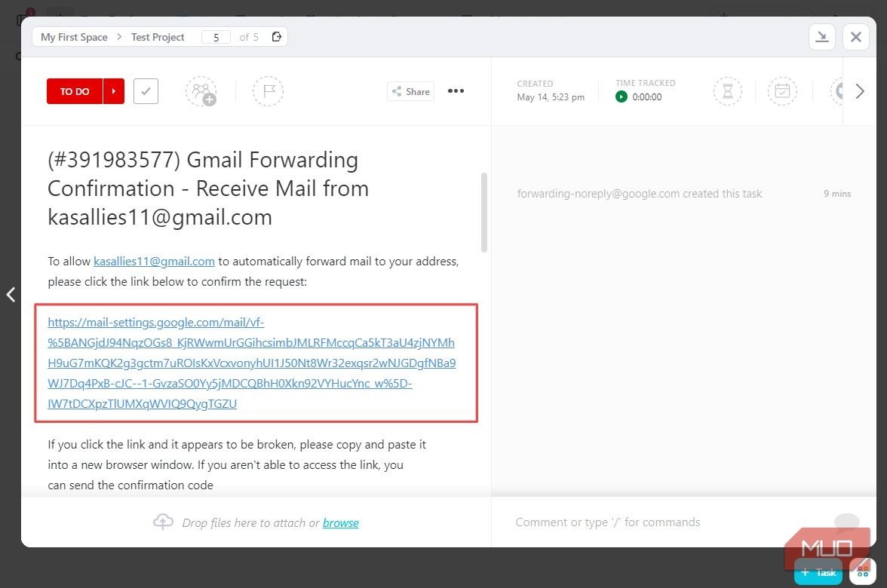Close the task modal window
The height and width of the screenshot is (588, 887).
856,37
